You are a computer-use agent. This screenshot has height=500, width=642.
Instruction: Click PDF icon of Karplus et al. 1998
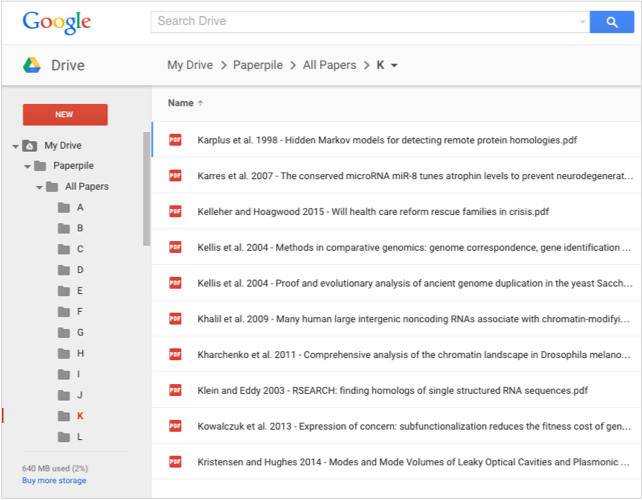click(175, 140)
